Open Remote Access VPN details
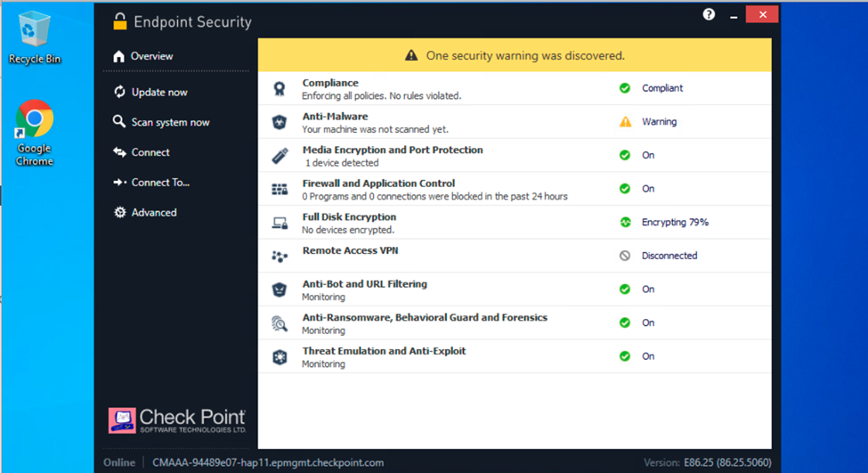 pos(351,250)
